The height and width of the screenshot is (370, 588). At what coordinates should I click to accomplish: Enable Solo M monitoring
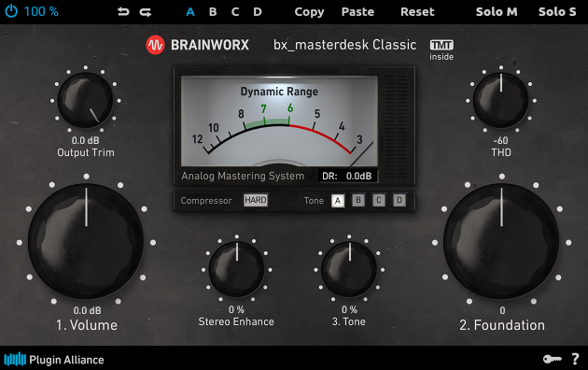497,12
